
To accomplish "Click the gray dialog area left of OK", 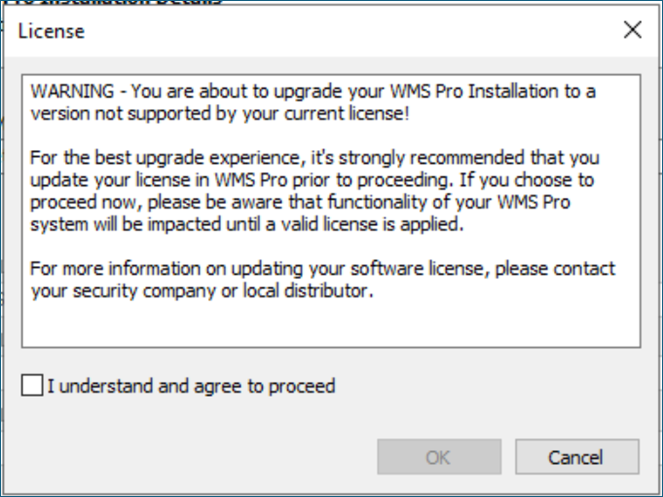I will coord(190,457).
